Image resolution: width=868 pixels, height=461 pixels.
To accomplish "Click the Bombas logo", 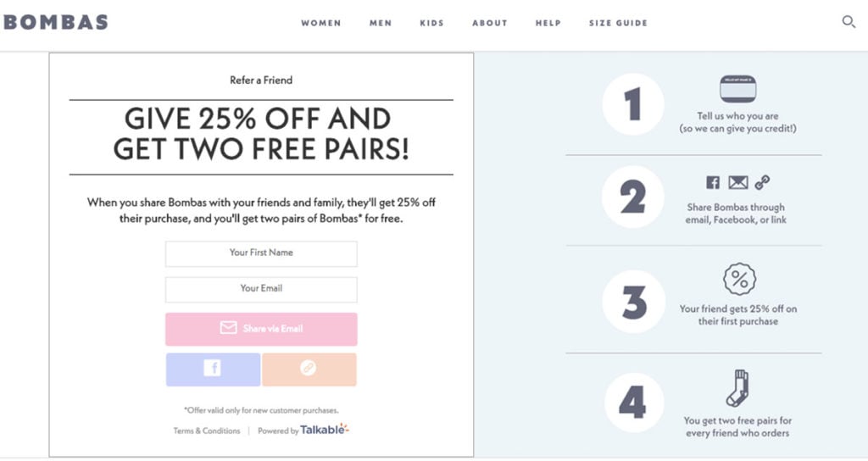I will point(56,22).
